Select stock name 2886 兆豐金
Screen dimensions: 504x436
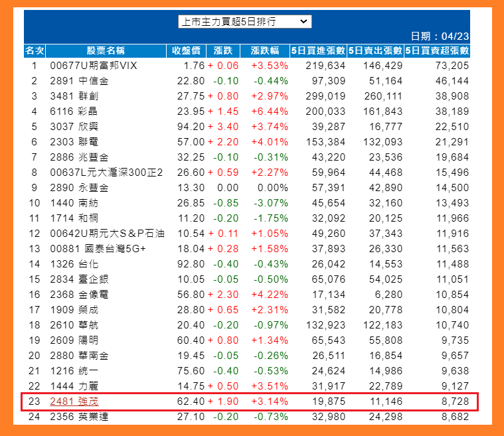coord(79,157)
